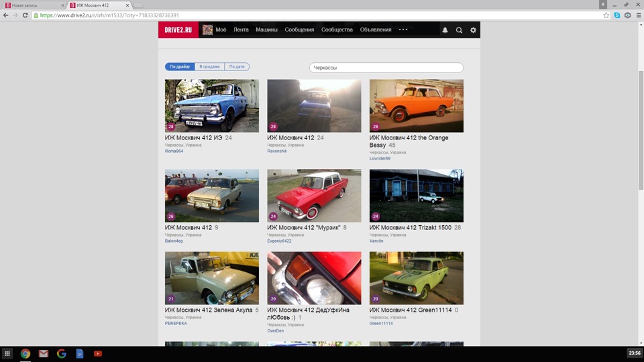Screen dimensions: 644x362
Task: Open the blue ИЖ Москвич 412 ИЭ photo
Action: [212, 106]
